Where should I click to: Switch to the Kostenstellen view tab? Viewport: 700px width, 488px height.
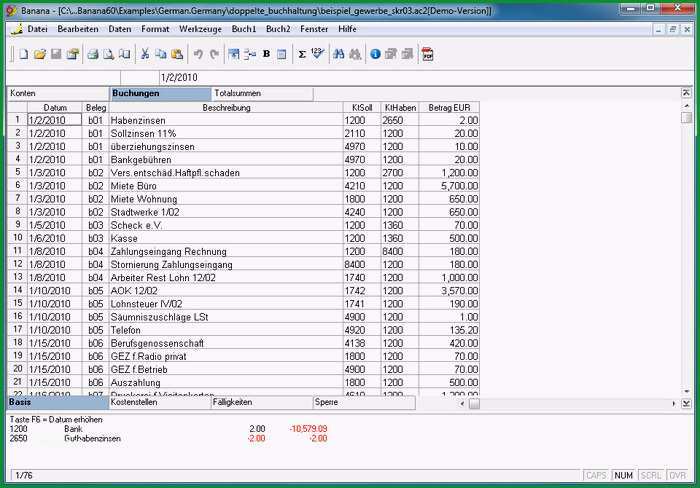coord(160,402)
